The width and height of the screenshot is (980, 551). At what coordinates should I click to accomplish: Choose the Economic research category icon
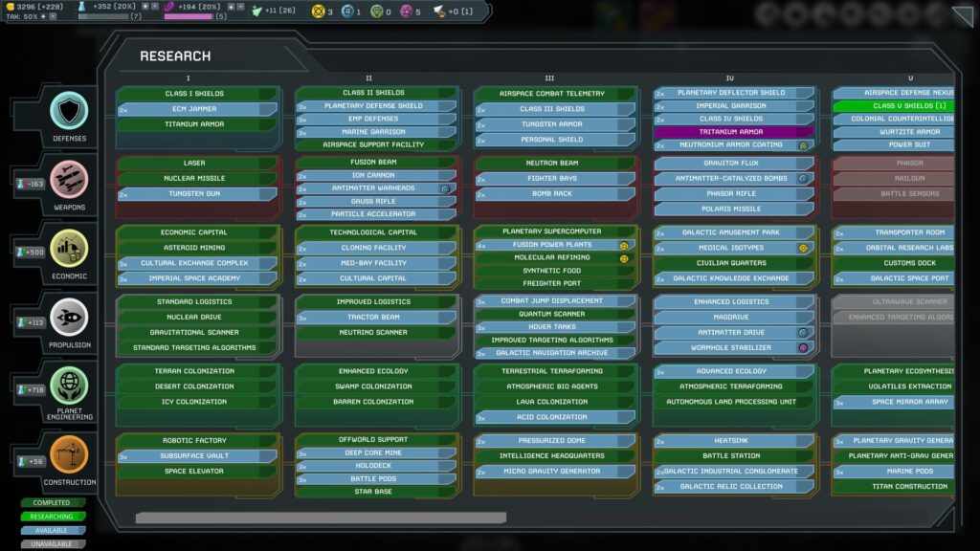click(x=69, y=248)
